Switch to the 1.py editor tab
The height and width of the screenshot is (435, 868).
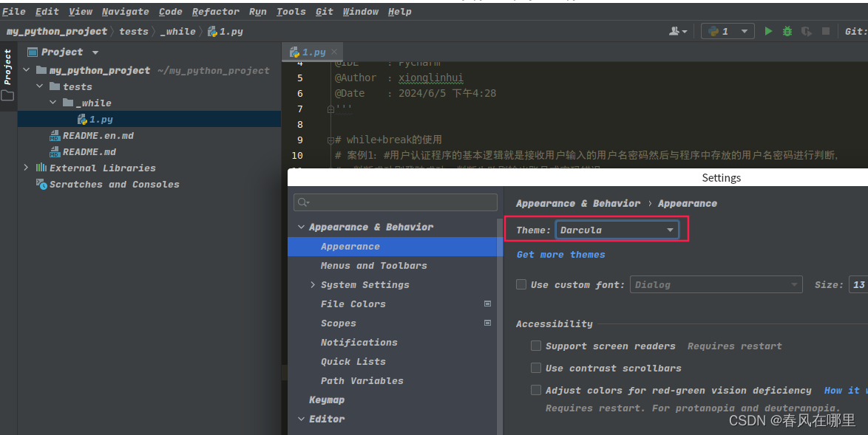(309, 52)
